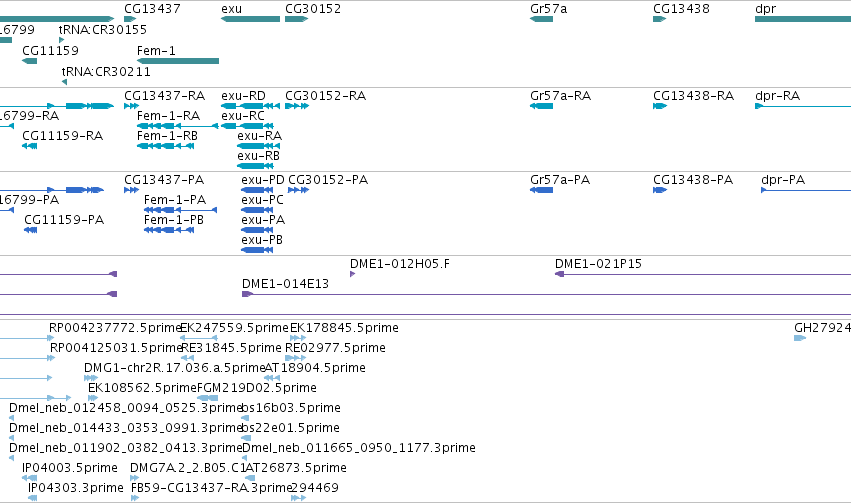This screenshot has width=851, height=503.
Task: Select EST IP04003.5prime
Action: tap(69, 469)
